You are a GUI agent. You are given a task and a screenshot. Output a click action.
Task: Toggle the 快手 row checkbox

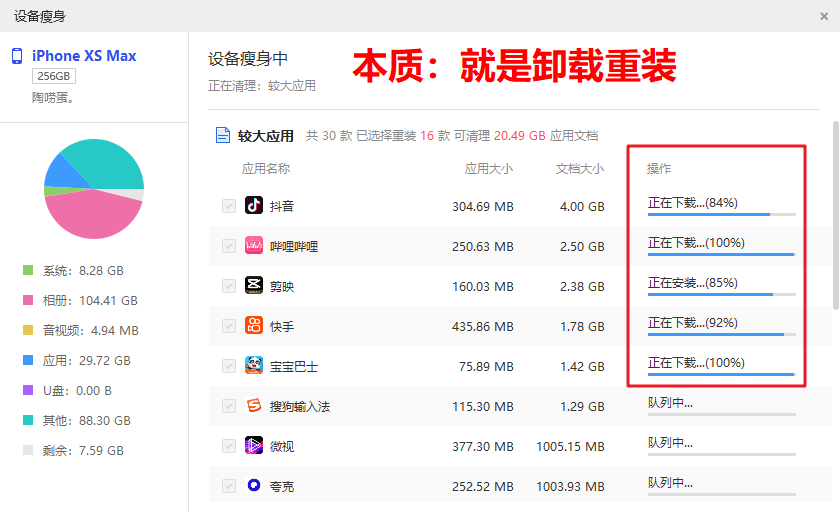pyautogui.click(x=229, y=326)
